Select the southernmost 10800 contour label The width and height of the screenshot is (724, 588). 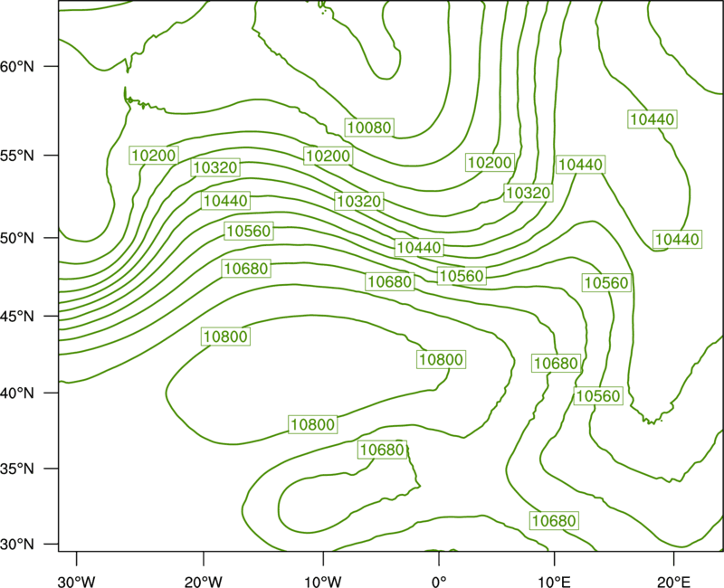(313, 424)
